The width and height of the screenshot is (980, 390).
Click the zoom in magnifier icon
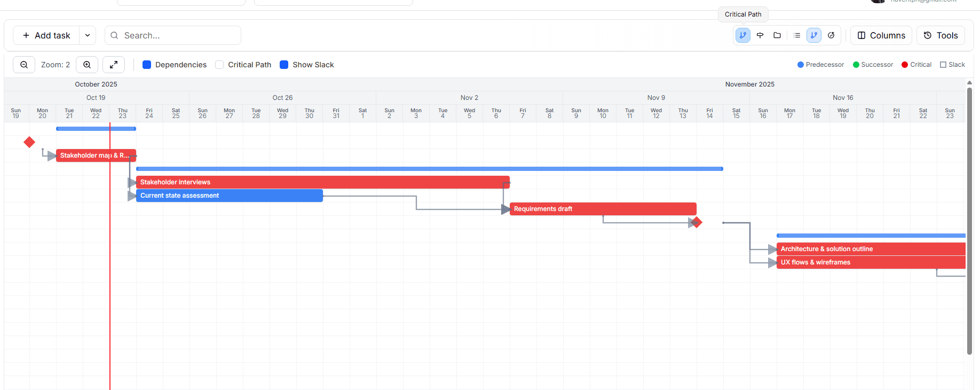pos(87,65)
